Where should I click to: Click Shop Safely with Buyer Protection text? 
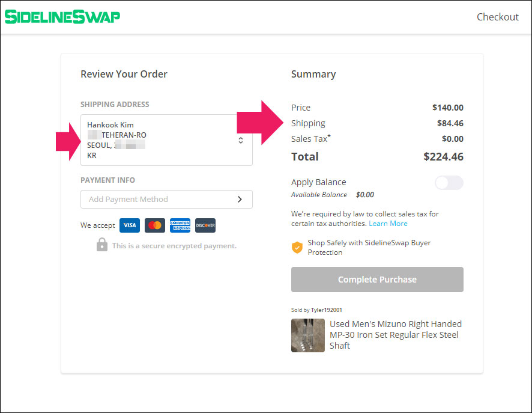(369, 248)
